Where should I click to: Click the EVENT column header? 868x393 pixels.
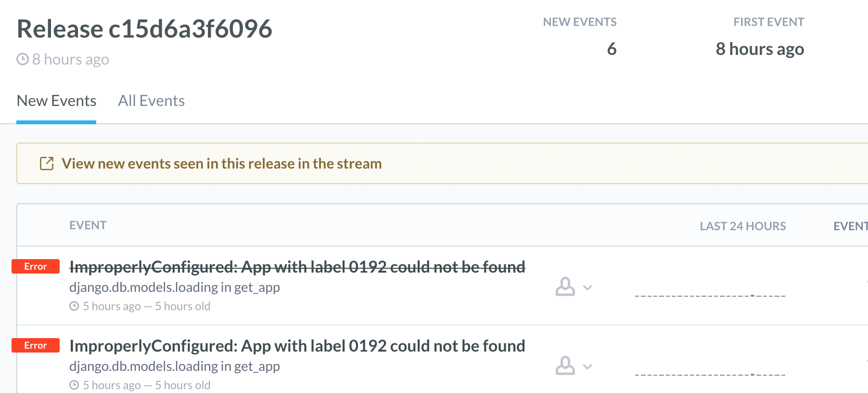88,225
